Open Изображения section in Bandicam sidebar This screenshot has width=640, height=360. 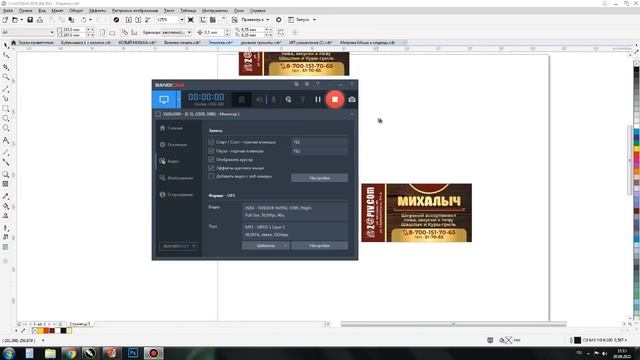(177, 178)
